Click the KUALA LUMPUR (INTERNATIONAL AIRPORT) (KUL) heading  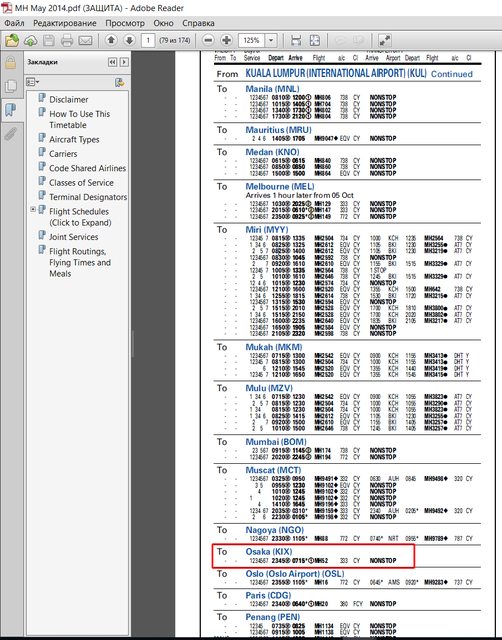tap(335, 73)
